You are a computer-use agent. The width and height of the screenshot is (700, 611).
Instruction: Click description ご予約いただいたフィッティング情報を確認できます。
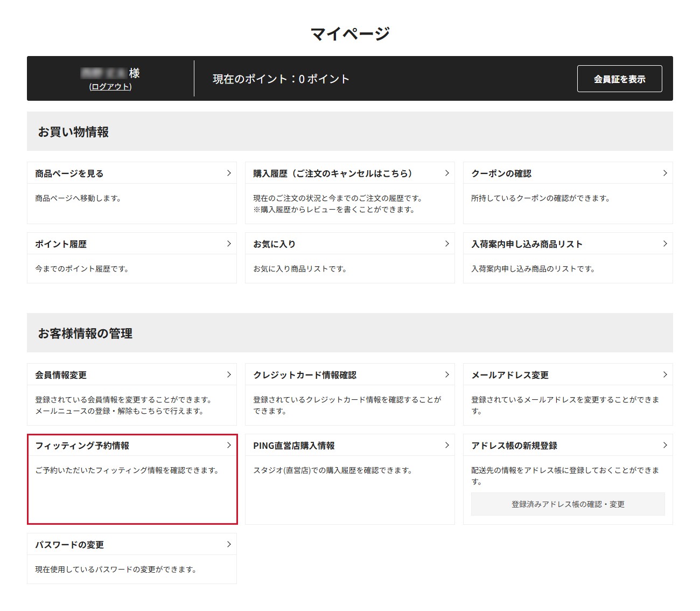click(x=127, y=470)
